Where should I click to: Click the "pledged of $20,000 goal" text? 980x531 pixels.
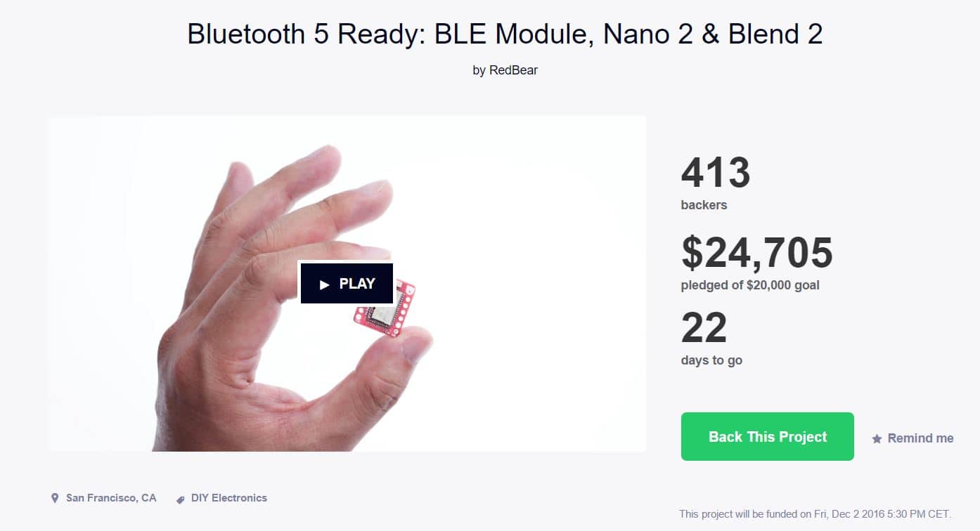pyautogui.click(x=750, y=285)
